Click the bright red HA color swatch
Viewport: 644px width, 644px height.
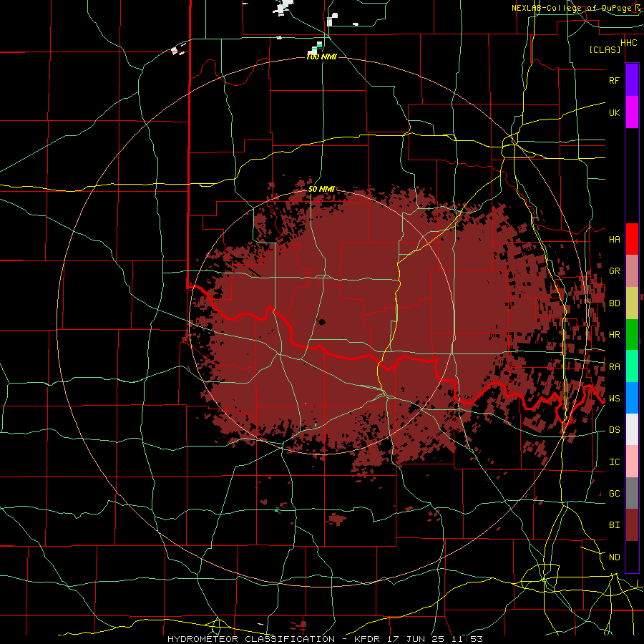(632, 239)
